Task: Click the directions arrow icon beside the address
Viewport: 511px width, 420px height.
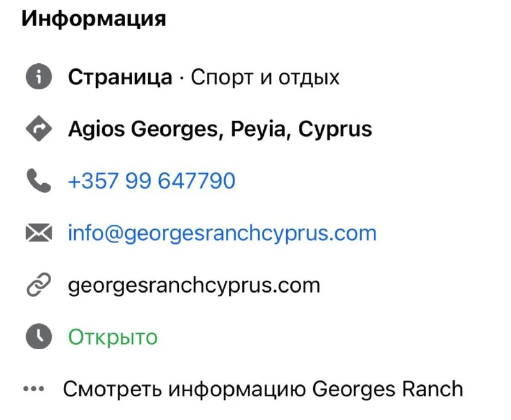Action: [38, 130]
